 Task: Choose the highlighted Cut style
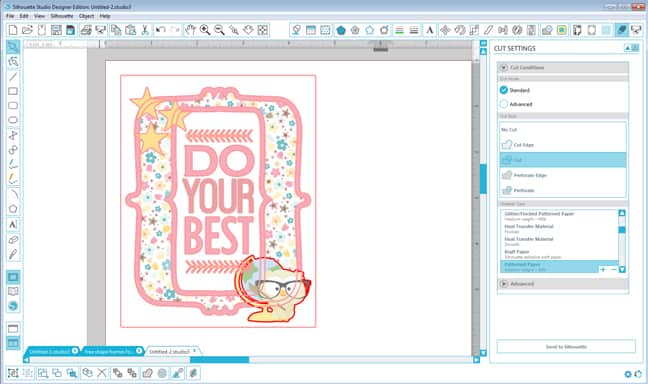coord(563,160)
